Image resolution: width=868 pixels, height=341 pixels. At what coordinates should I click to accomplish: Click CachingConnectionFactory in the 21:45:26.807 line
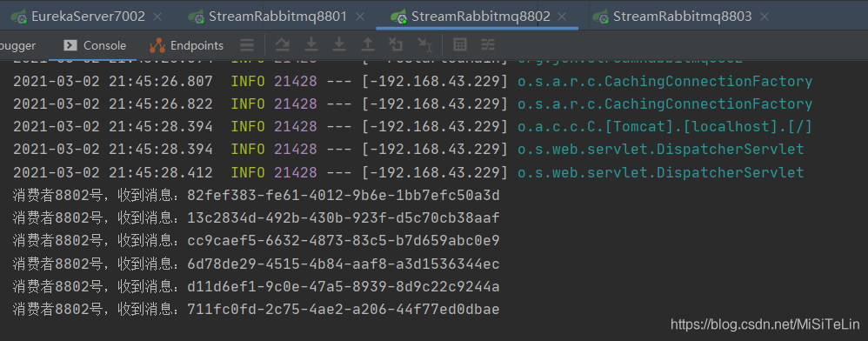point(708,82)
